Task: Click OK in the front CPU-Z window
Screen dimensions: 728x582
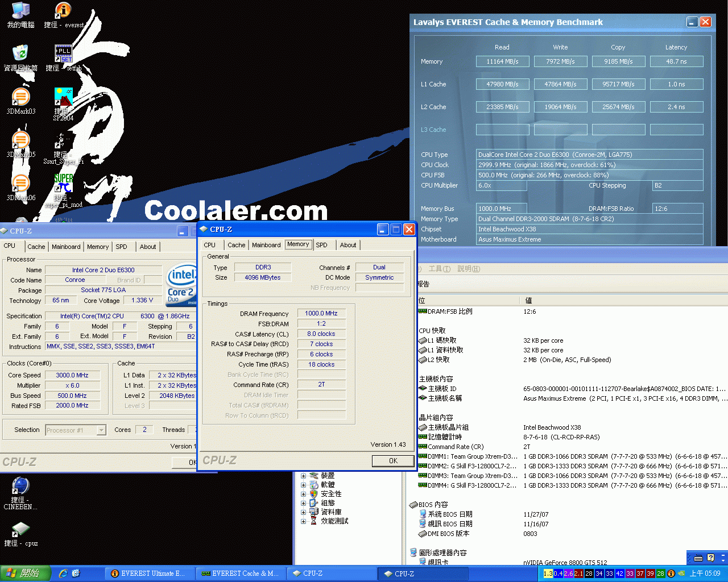Action: click(x=393, y=461)
